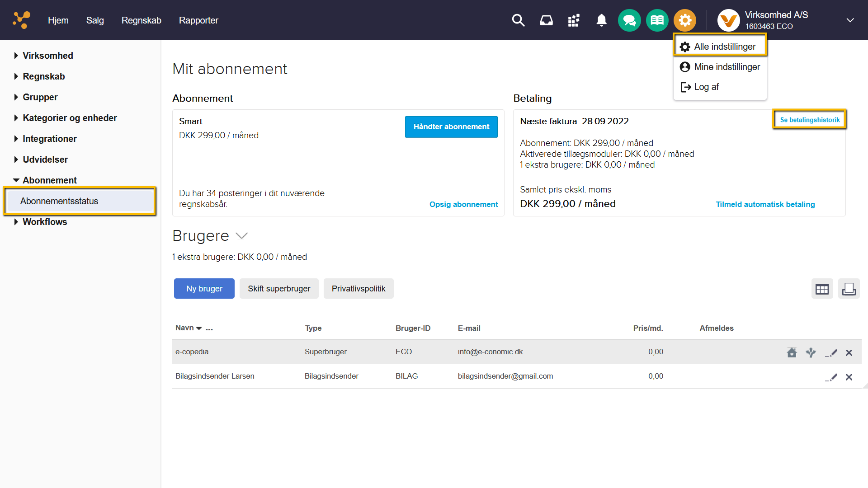
Task: Open the apps grid icon
Action: tap(574, 20)
